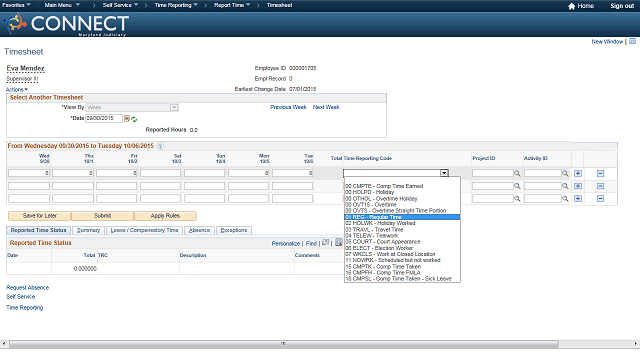This screenshot has width=640, height=360.
Task: Click the New Window page icon at top right
Action: [x=632, y=41]
